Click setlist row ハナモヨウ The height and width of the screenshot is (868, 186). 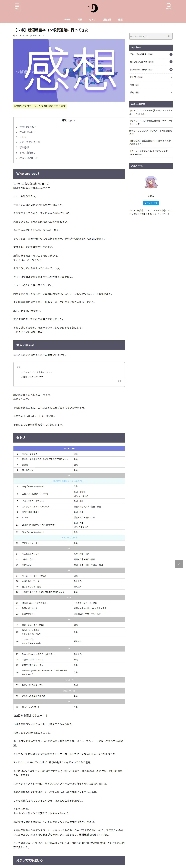pyautogui.click(x=69, y=565)
